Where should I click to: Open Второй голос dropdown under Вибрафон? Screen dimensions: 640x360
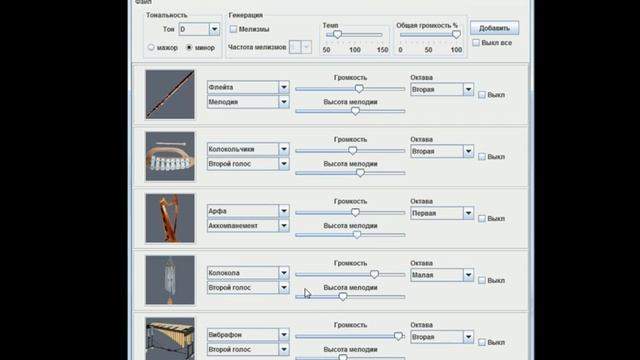248,349
